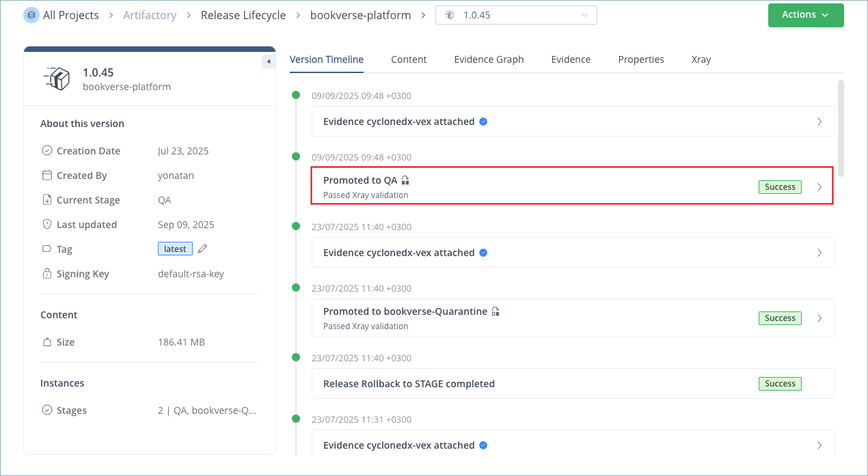
Task: Go to Artifactory breadcrumb
Action: pyautogui.click(x=150, y=15)
